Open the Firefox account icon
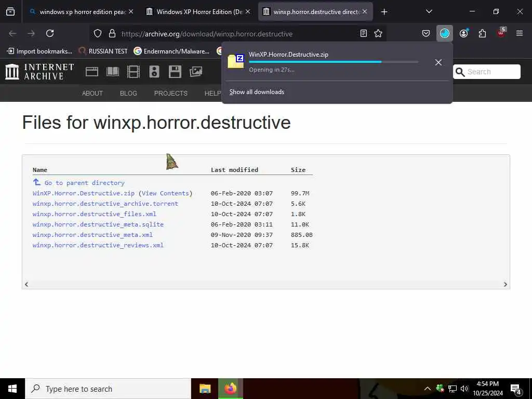The height and width of the screenshot is (399, 532). pos(464,34)
